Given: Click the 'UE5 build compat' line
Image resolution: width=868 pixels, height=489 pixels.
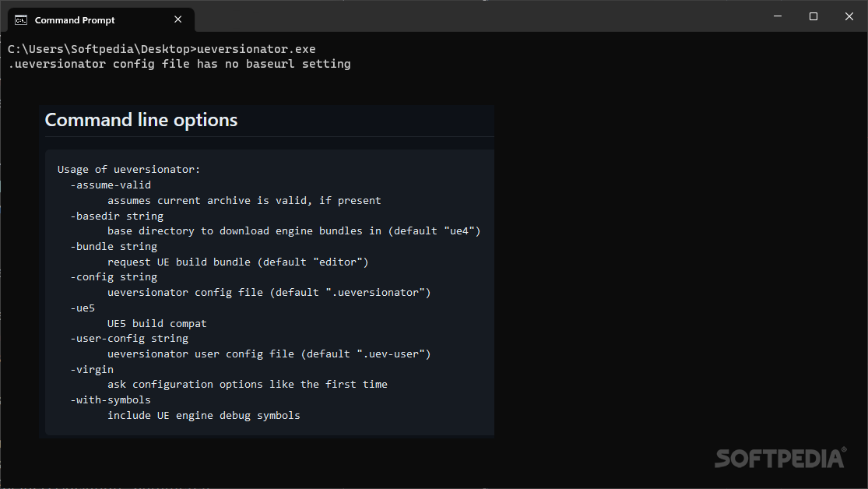Looking at the screenshot, I should (156, 323).
